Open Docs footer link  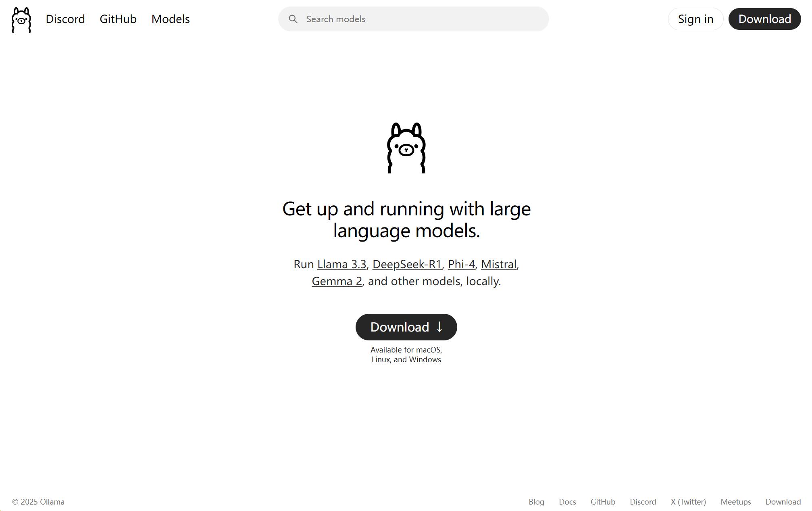567,501
